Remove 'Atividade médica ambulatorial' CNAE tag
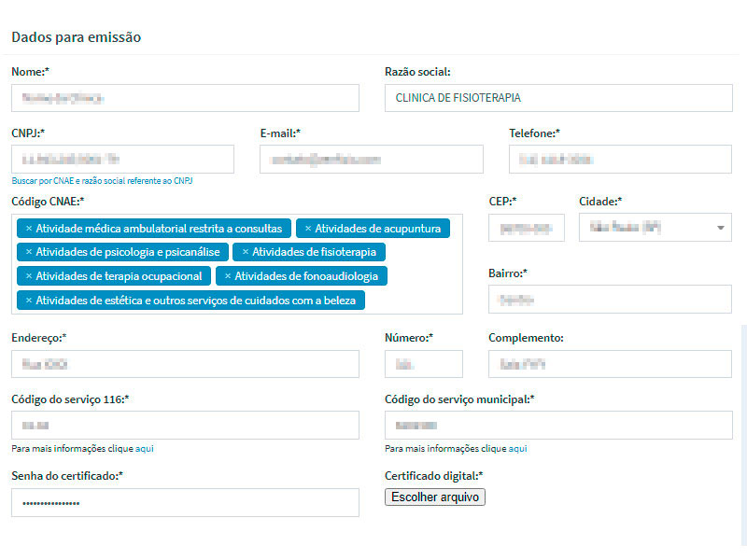This screenshot has height=560, width=747. click(x=28, y=229)
